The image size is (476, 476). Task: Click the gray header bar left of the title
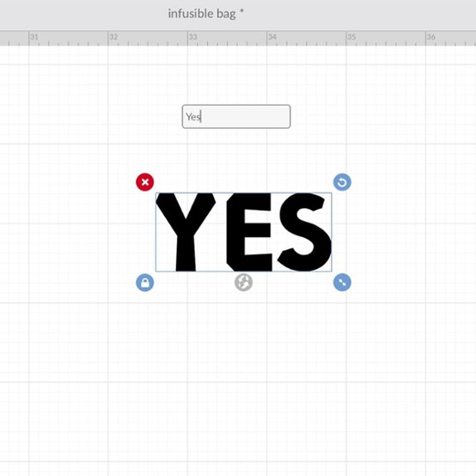(82, 15)
